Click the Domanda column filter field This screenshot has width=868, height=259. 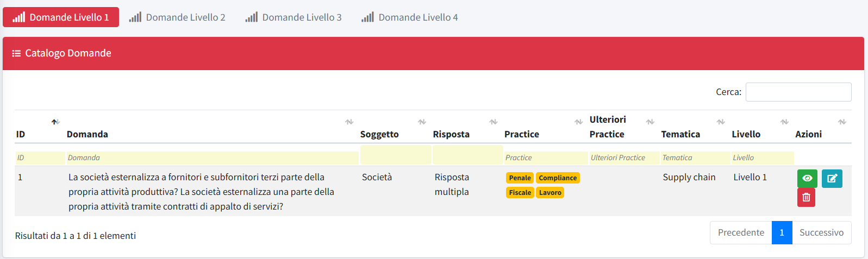point(212,157)
